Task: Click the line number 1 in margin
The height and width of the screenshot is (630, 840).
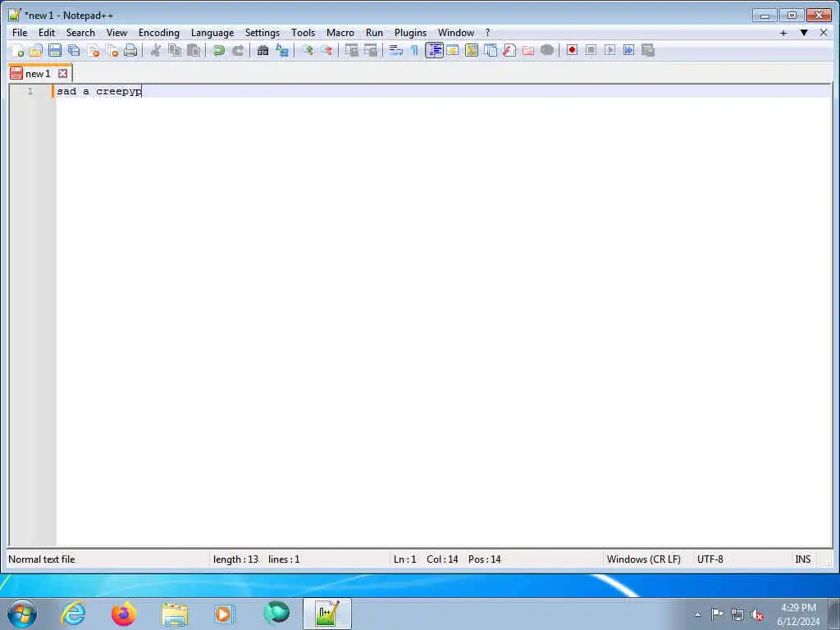Action: pos(30,91)
